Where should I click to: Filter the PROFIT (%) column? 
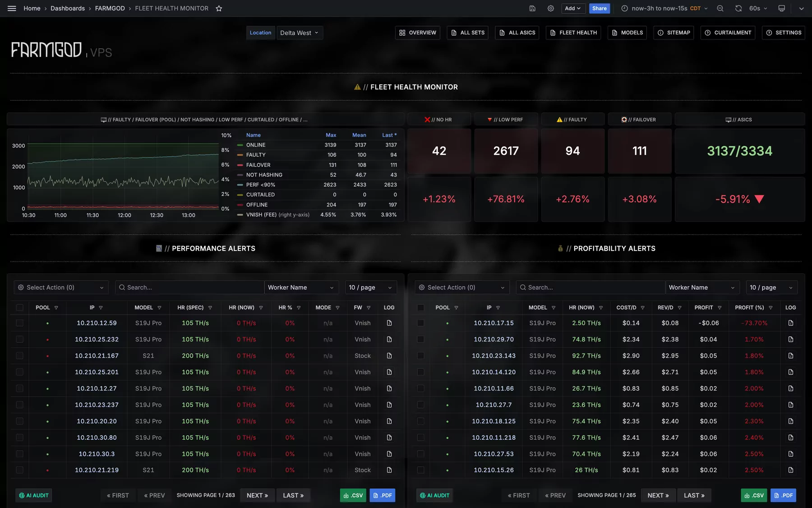click(770, 308)
